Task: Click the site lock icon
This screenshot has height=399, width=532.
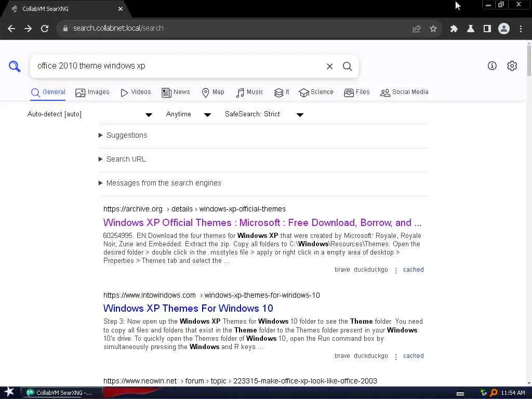Action: 65,29
